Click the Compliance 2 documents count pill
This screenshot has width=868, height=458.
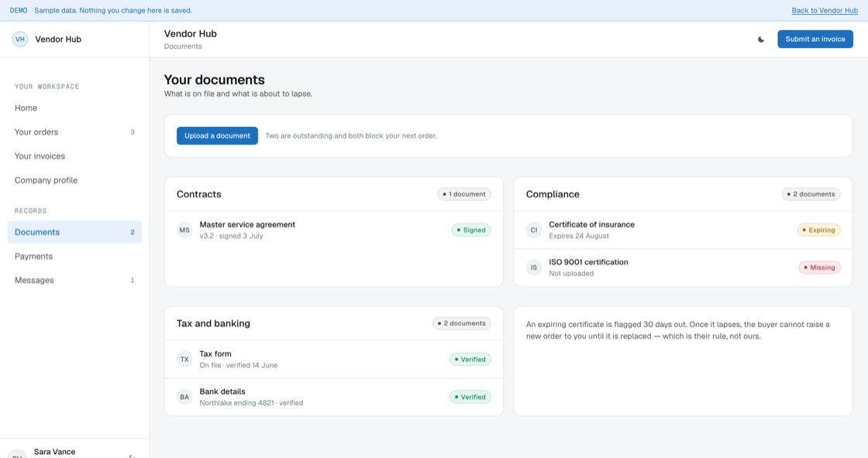[811, 195]
